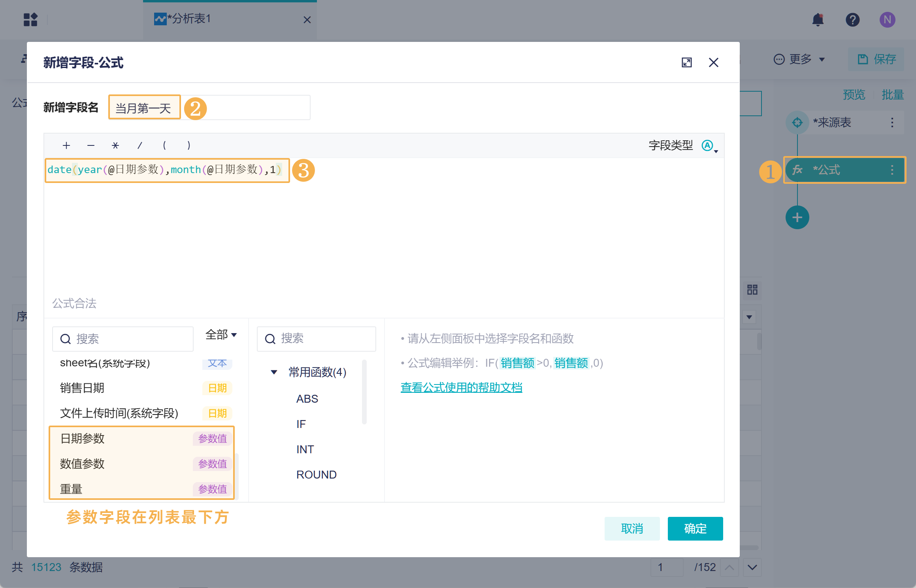This screenshot has width=916, height=588.
Task: Insert the multiply asterisk operator
Action: coord(115,145)
